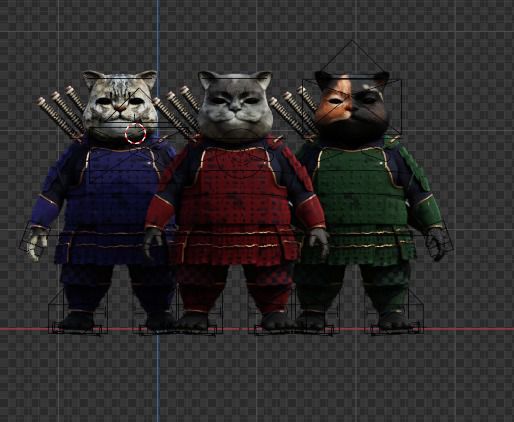Screen dimensions: 514x422
Task: Click the blue cat's white paw hand
Action: point(37,244)
